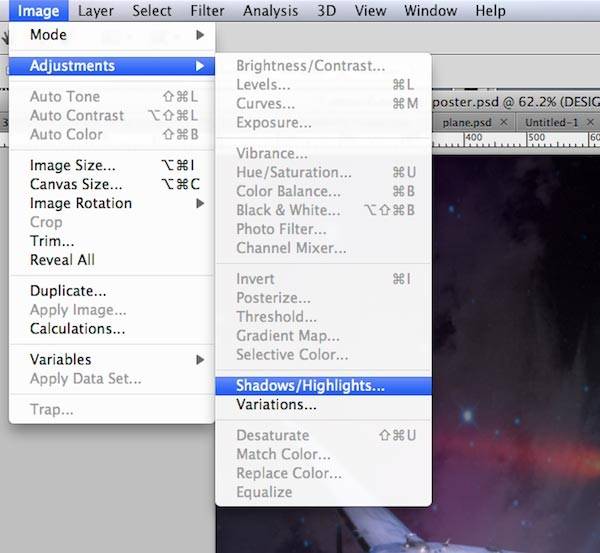
Task: Expand the Image Rotation submenu
Action: click(80, 203)
